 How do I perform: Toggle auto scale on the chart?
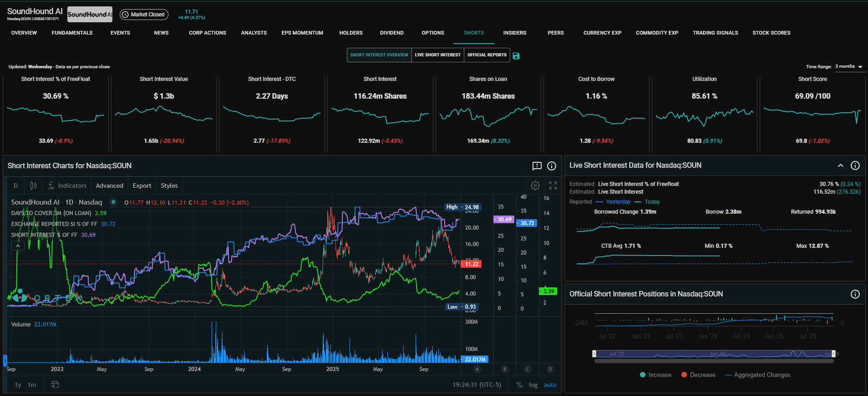[x=550, y=385]
